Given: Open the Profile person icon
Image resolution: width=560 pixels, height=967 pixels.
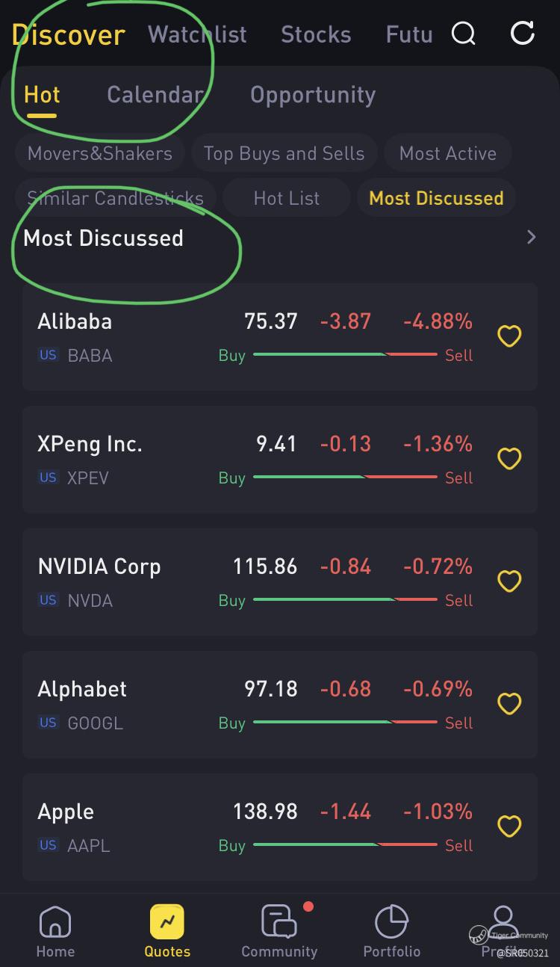Looking at the screenshot, I should (x=504, y=919).
